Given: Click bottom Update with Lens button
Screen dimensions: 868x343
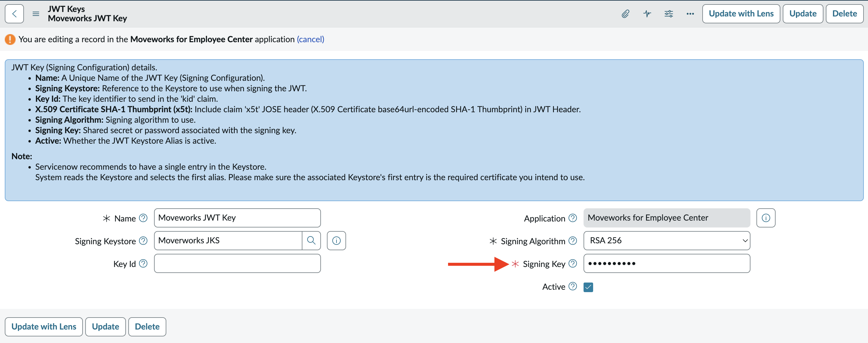Looking at the screenshot, I should (44, 327).
